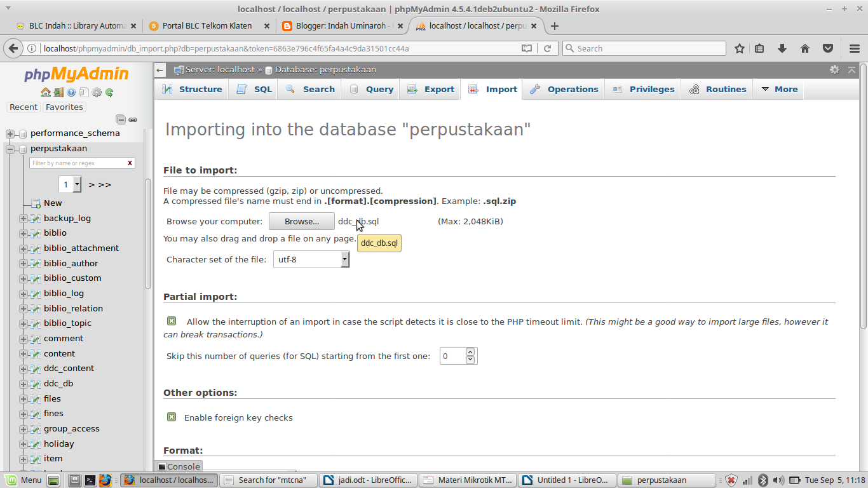
Task: Click the Server: localhost breadcrumb link
Action: coord(220,70)
